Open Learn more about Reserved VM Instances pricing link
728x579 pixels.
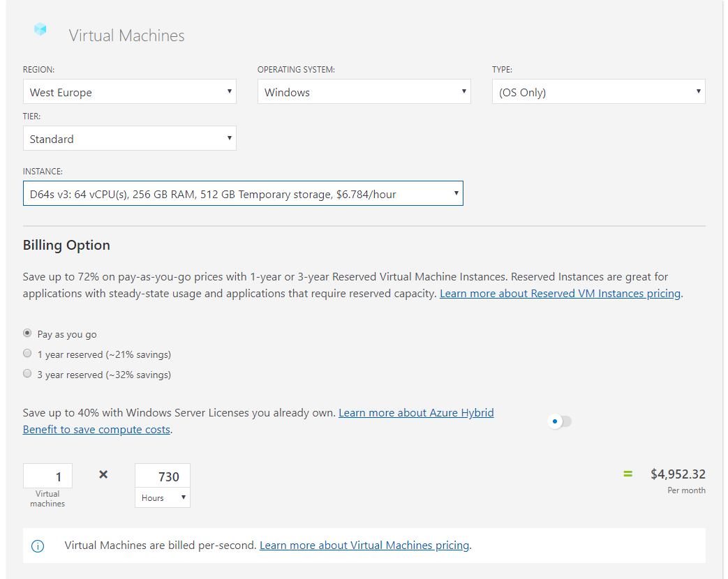[560, 294]
